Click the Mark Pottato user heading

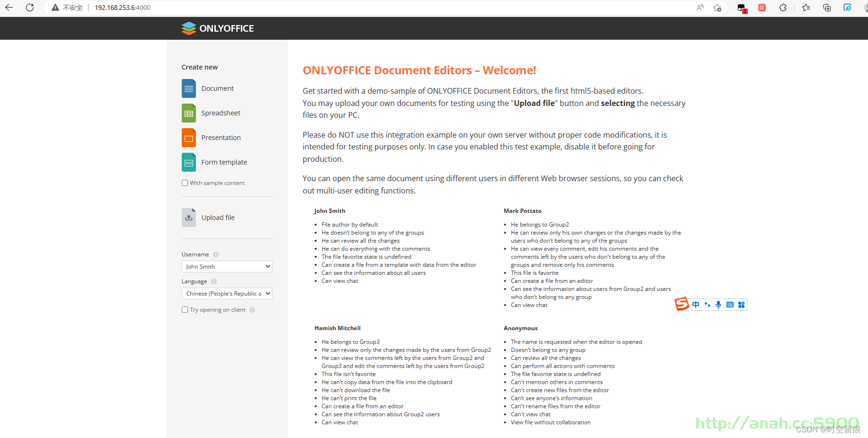point(523,211)
